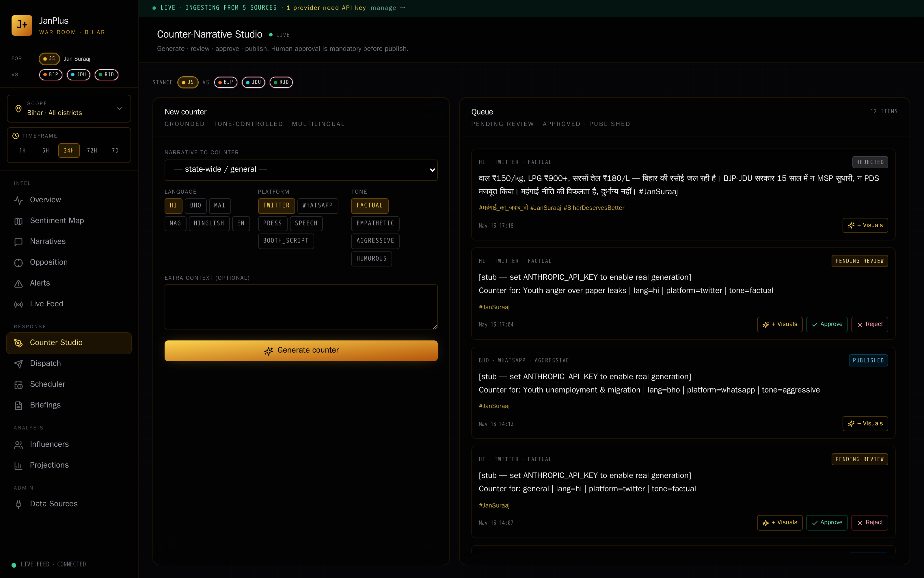Reject the general counter from 14:07

tap(869, 523)
